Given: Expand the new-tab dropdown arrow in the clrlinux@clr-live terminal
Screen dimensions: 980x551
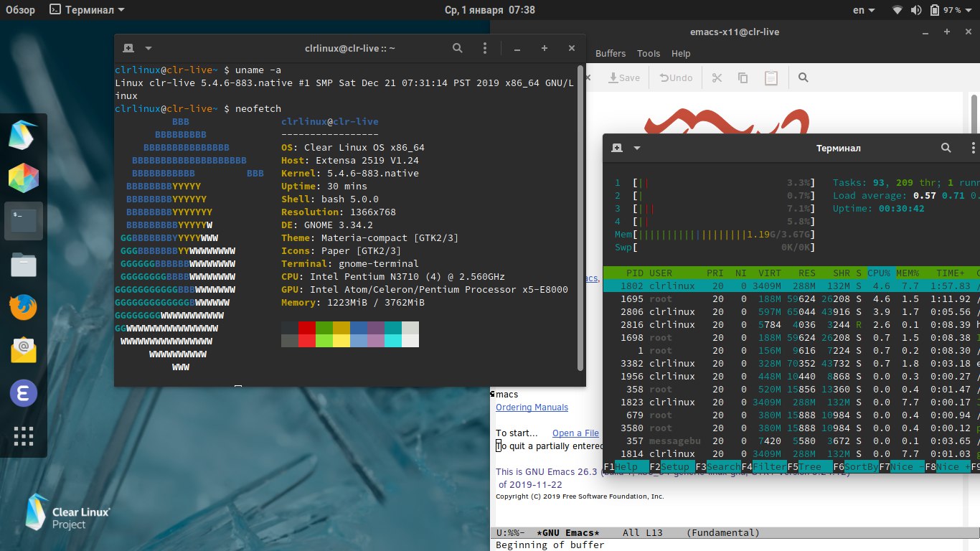Looking at the screenshot, I should point(149,48).
